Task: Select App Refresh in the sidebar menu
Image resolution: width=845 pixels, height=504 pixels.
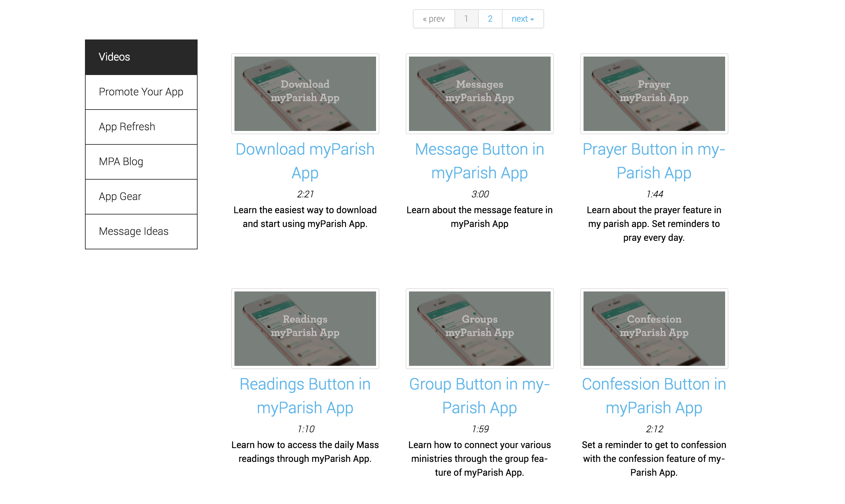Action: coord(141,127)
